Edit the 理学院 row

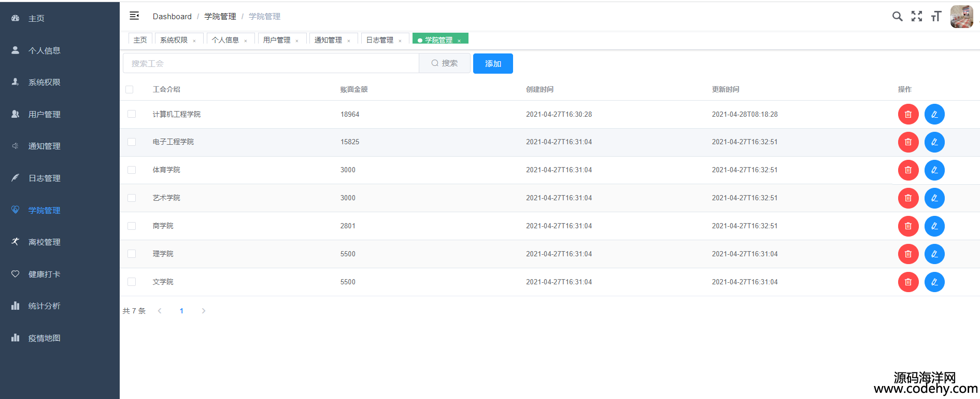click(x=934, y=254)
